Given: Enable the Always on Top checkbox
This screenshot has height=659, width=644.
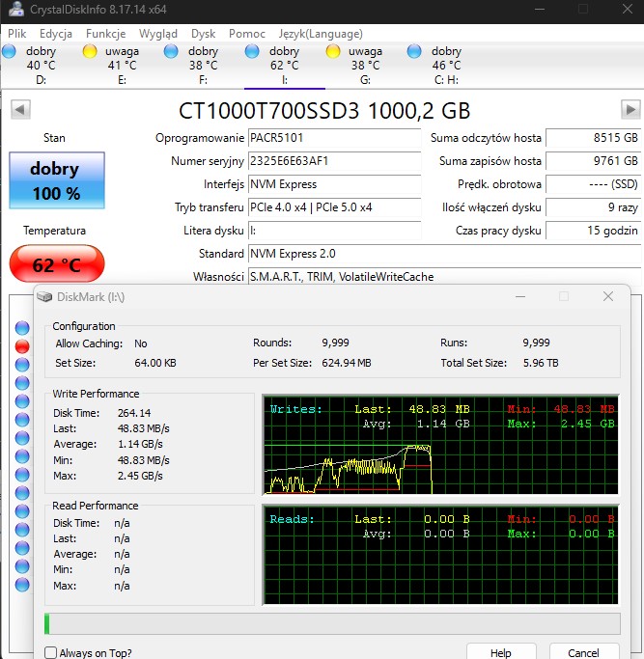Looking at the screenshot, I should [x=50, y=653].
